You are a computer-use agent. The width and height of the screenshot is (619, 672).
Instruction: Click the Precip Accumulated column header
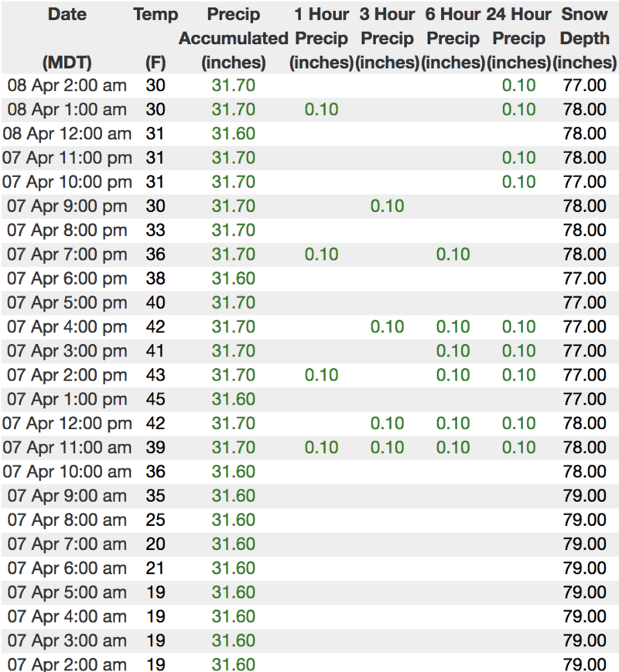(234, 38)
